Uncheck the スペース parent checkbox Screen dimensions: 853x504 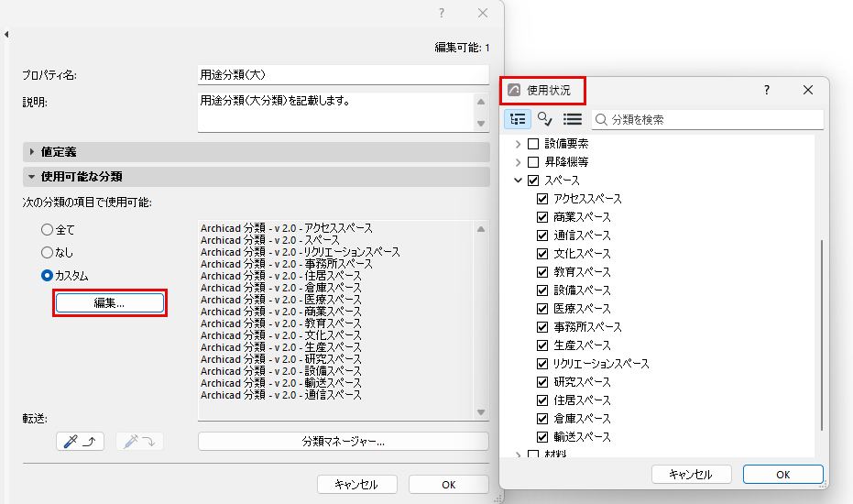pos(533,181)
